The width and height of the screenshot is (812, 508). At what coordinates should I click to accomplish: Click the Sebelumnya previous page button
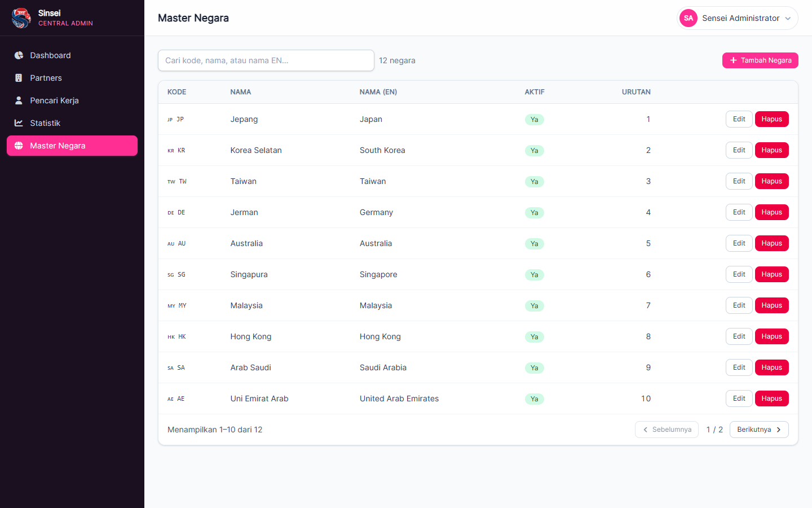pyautogui.click(x=667, y=430)
